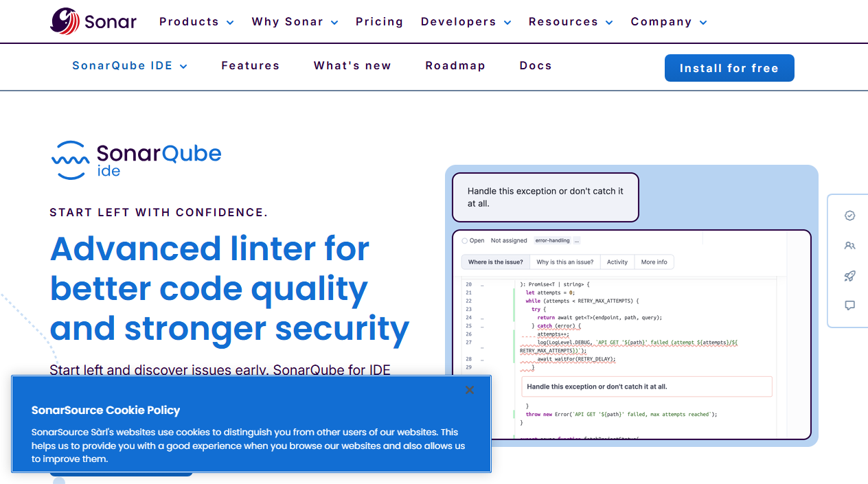Switch to the Activity tab
Image resolution: width=868 pixels, height=484 pixels.
(x=617, y=262)
